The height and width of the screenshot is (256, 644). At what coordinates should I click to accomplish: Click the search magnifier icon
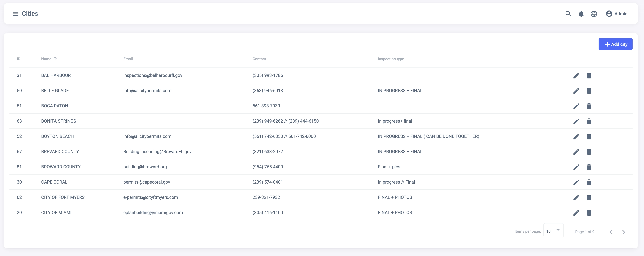[568, 14]
